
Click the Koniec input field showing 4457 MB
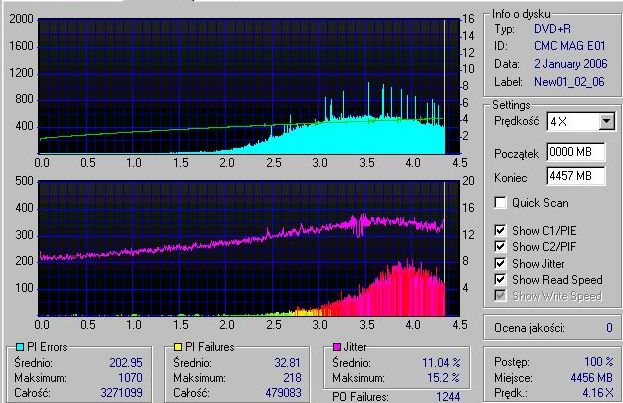[576, 176]
